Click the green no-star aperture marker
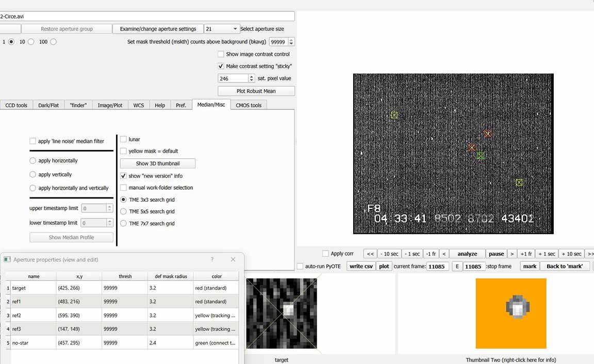This screenshot has width=594, height=364. [480, 155]
